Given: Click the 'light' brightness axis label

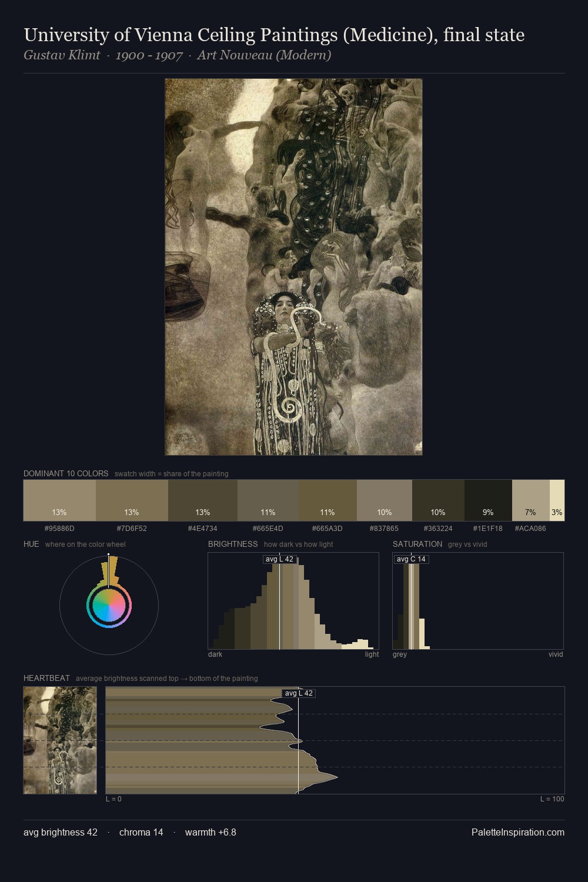Looking at the screenshot, I should (372, 654).
